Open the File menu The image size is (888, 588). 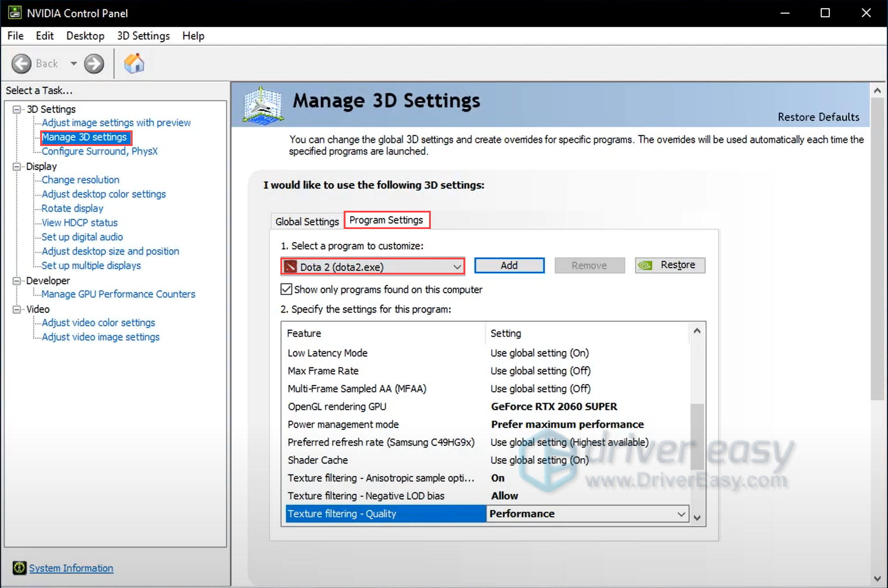(x=16, y=36)
